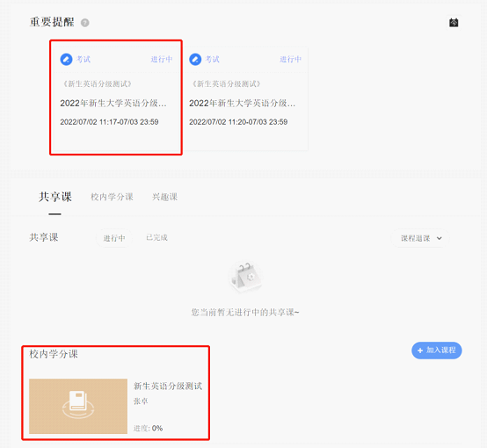Viewport: 487px width, 448px height.
Task: Select the 进行中 filter under 共享课
Action: coord(114,238)
